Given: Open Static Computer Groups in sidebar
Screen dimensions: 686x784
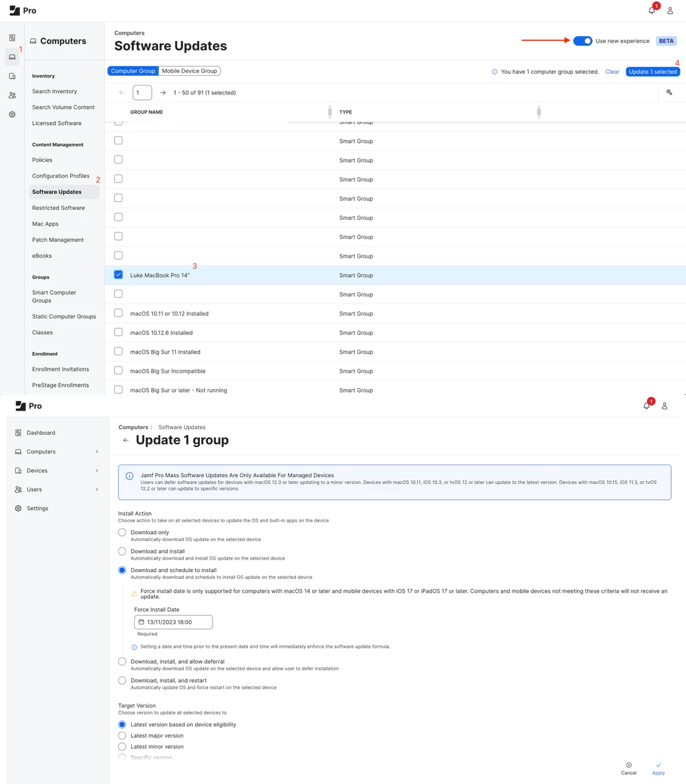Looking at the screenshot, I should [64, 317].
